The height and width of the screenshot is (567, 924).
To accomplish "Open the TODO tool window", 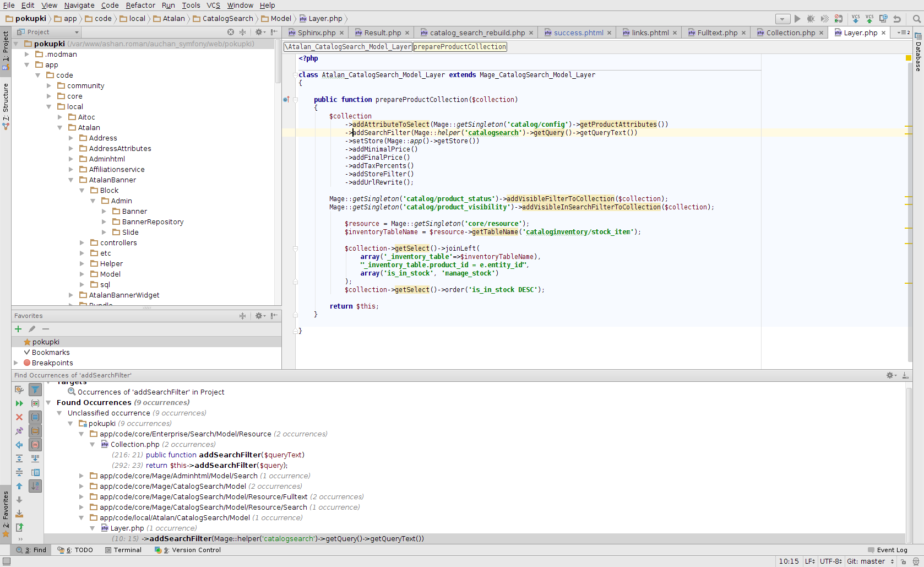I will [x=76, y=550].
